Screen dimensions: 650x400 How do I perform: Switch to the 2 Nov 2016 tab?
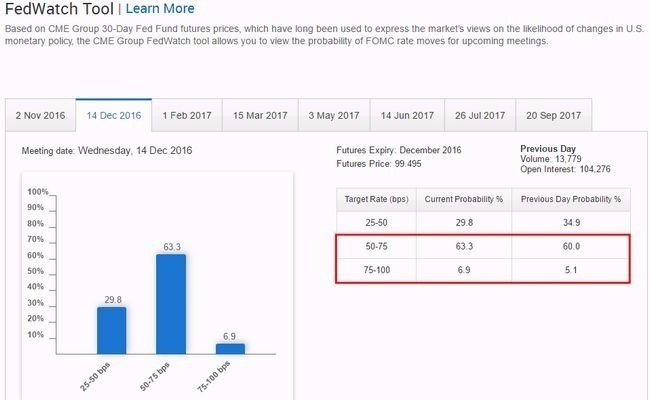pyautogui.click(x=40, y=115)
